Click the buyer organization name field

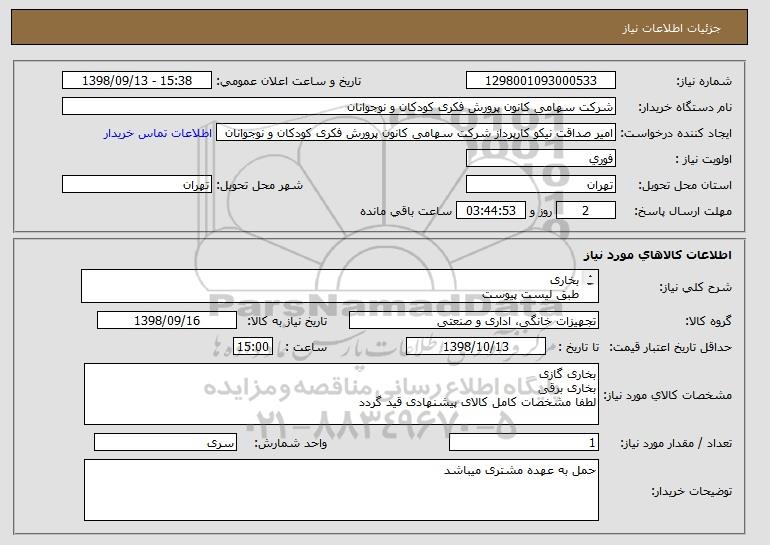pyautogui.click(x=339, y=107)
